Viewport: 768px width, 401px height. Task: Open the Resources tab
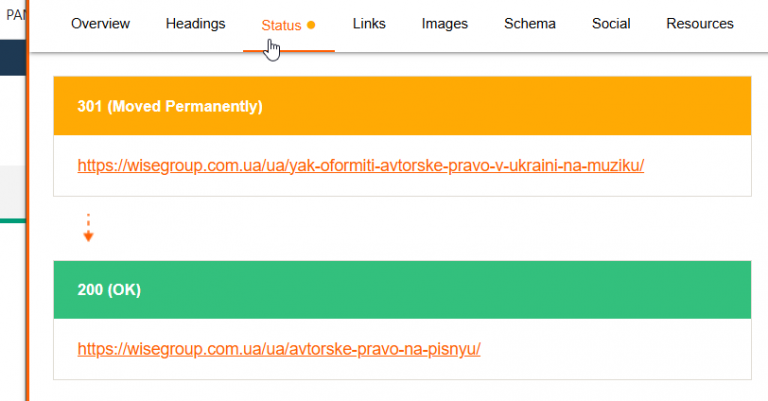pyautogui.click(x=700, y=24)
